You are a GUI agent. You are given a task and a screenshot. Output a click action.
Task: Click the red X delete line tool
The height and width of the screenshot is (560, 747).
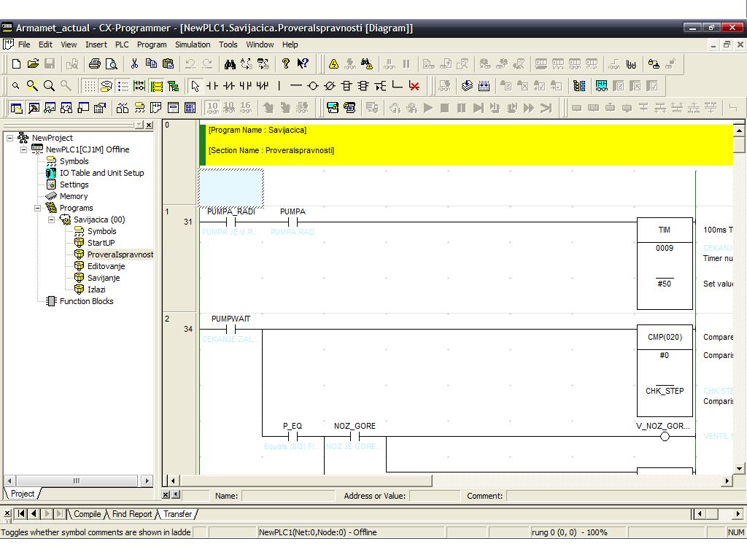(414, 86)
